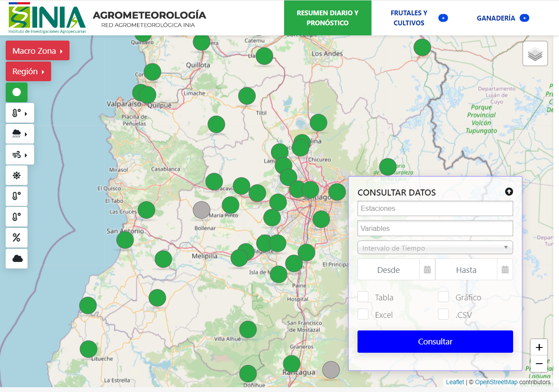Open the calendar picker next to Desde
The width and height of the screenshot is (559, 392).
tap(427, 270)
